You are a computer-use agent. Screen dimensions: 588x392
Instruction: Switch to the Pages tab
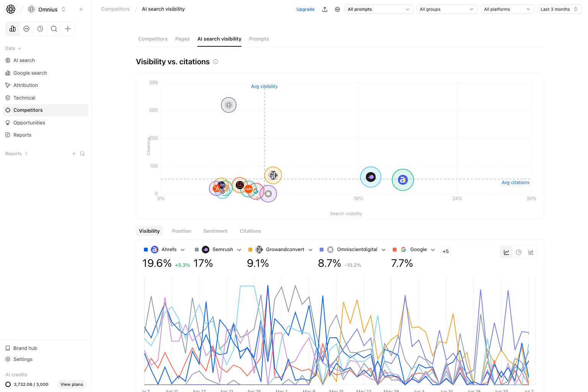(x=182, y=39)
